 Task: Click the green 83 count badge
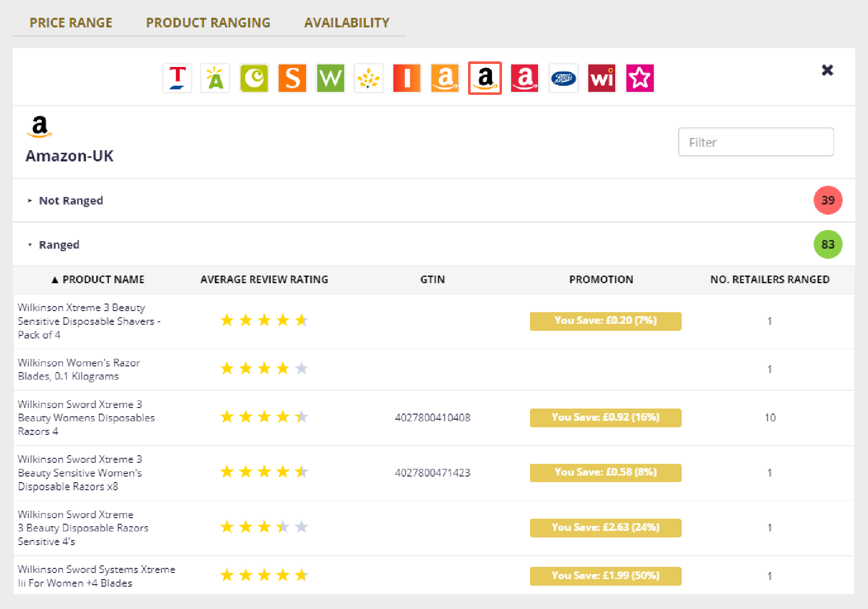828,245
